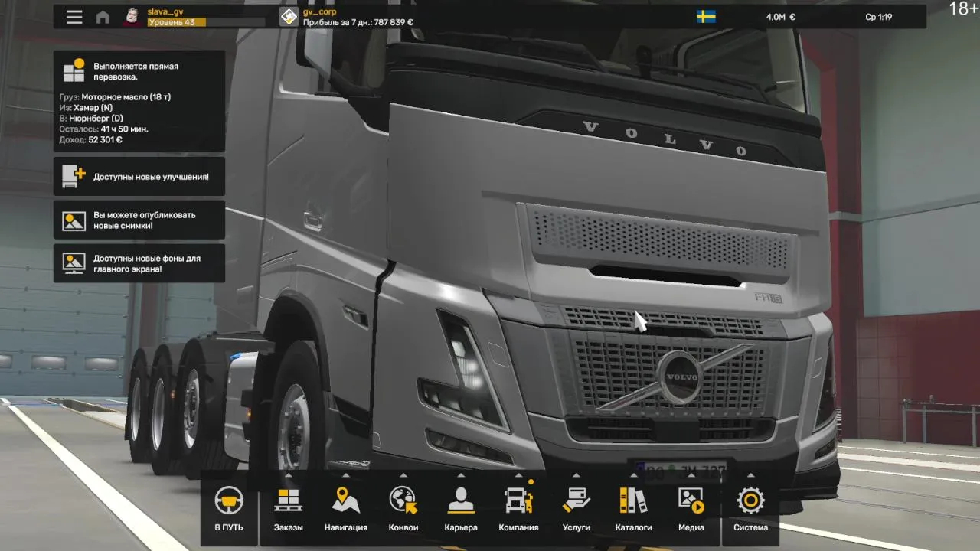Viewport: 980px width, 551px height.
Task: Click the slava_gv username
Action: (x=165, y=11)
